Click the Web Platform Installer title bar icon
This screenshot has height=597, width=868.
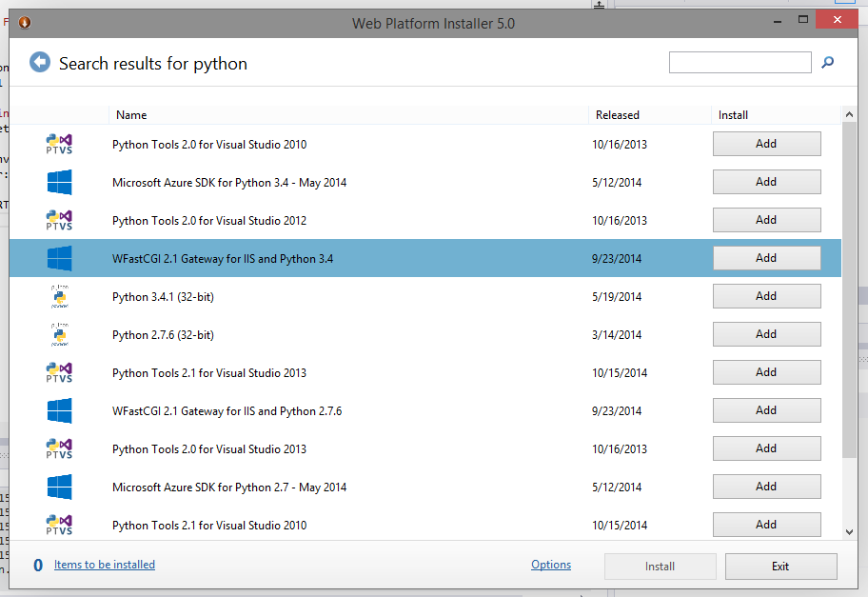(x=25, y=22)
